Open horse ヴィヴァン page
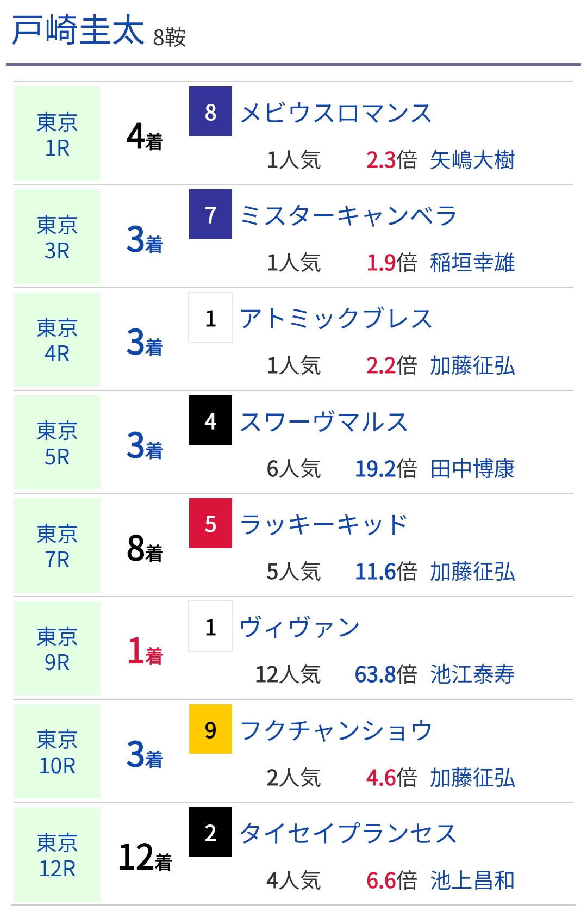 tap(300, 628)
